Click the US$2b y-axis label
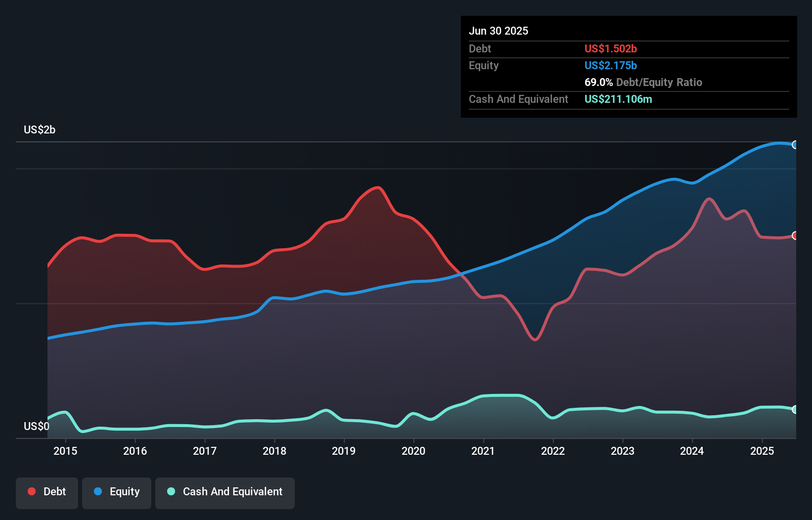Screen dimensions: 812x520 tap(40, 130)
